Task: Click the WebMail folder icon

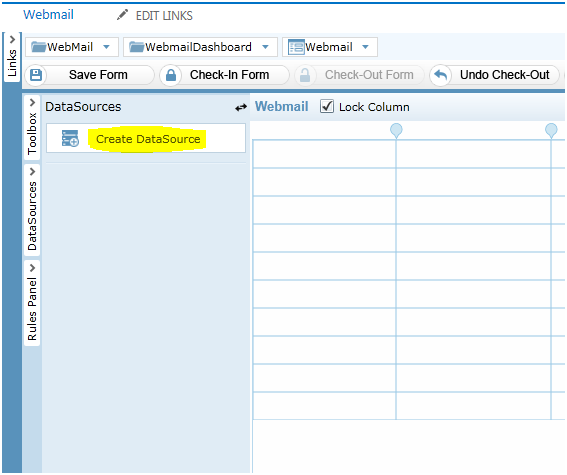Action: pyautogui.click(x=38, y=47)
